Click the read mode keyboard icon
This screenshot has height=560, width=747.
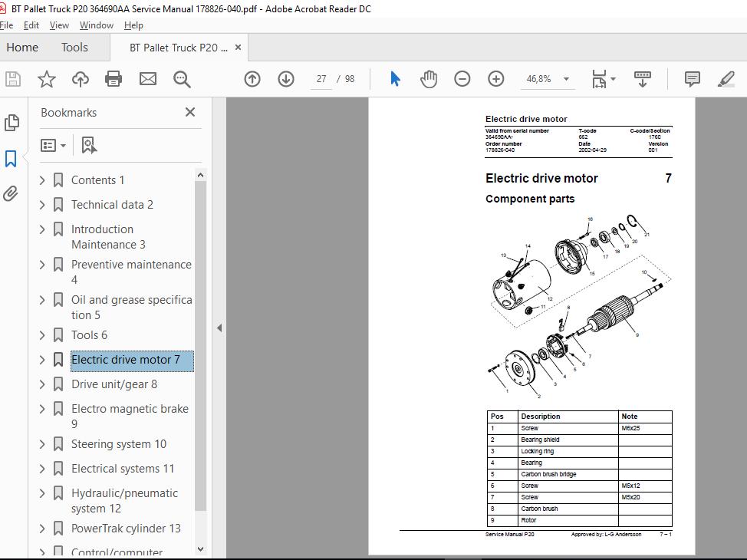[642, 79]
